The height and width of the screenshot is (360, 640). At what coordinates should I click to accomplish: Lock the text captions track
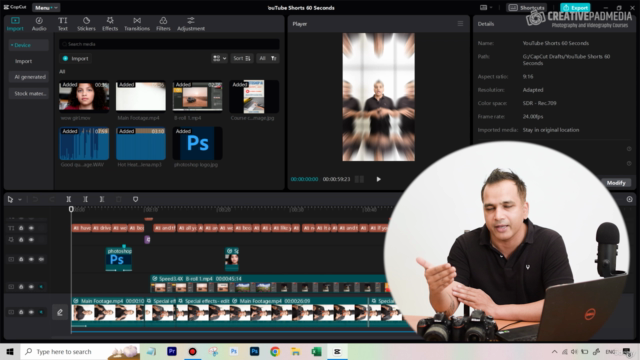click(x=21, y=228)
